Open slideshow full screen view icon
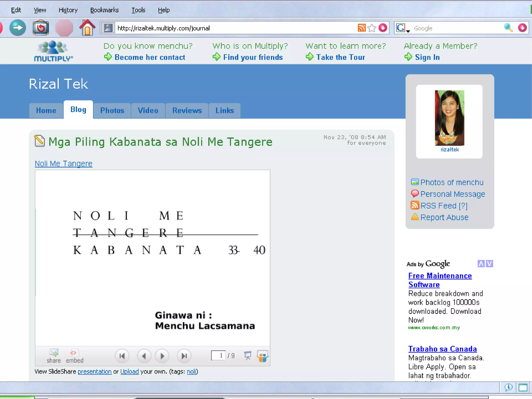Image resolution: width=532 pixels, height=399 pixels. coord(248,355)
